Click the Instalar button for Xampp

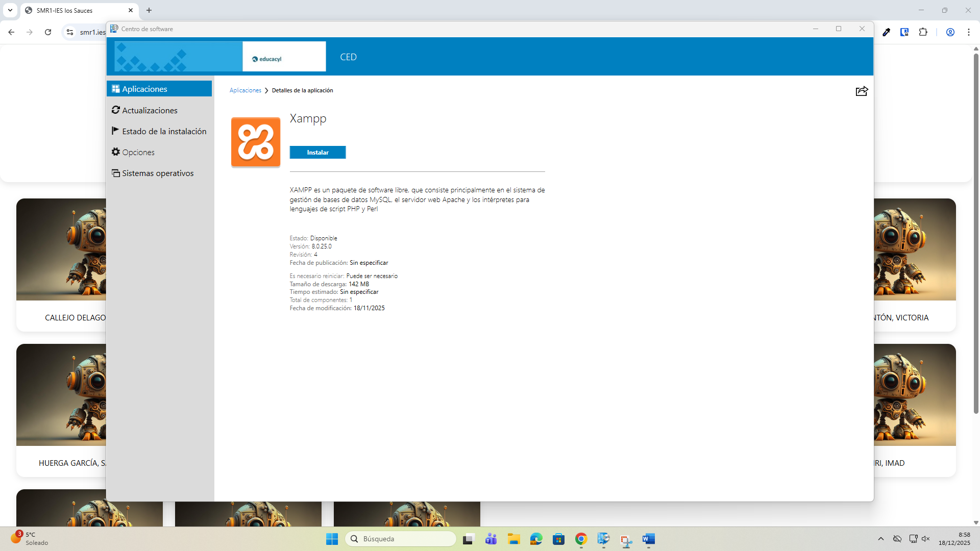point(317,152)
